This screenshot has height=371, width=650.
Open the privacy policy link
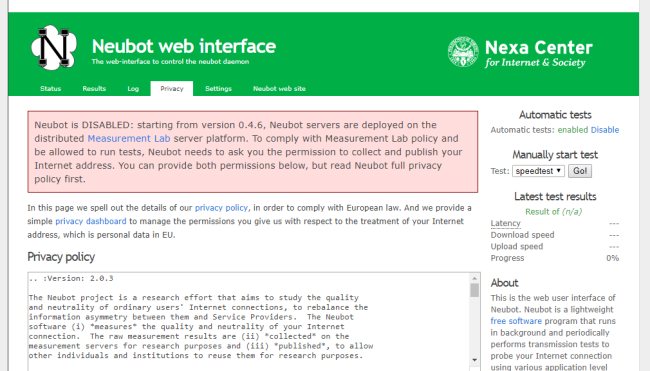click(221, 208)
